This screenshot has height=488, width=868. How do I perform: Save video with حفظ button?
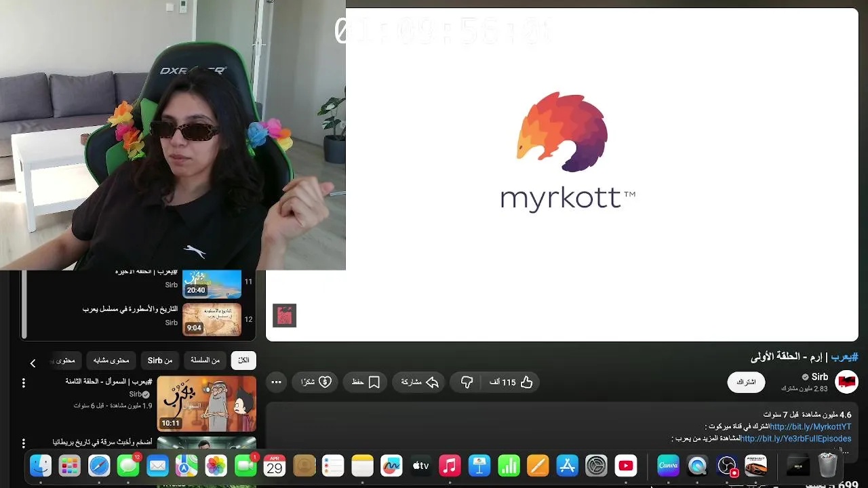(x=366, y=382)
